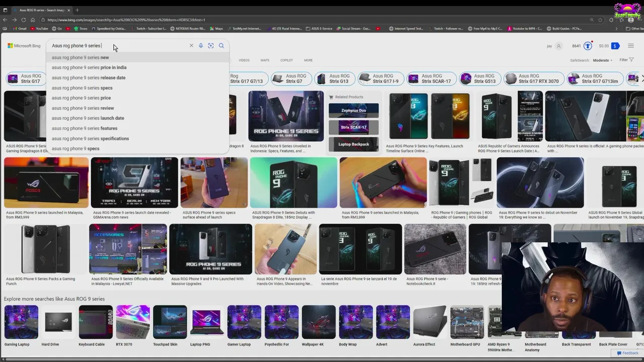Choose suggestion 'asus rog phone 9 series new'

(x=137, y=57)
